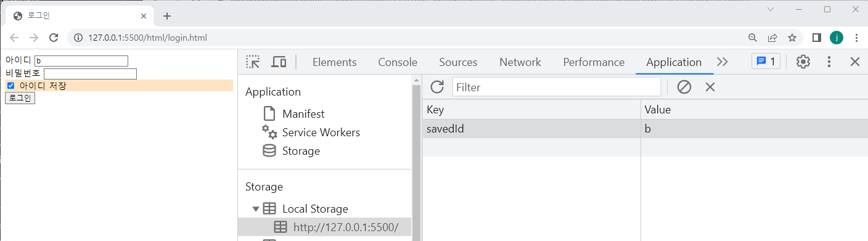
Task: Collapse the Local Storage tree arrow
Action: (x=256, y=209)
